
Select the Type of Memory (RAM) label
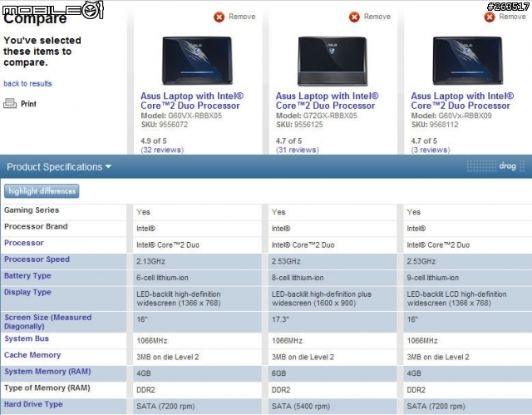click(x=47, y=388)
